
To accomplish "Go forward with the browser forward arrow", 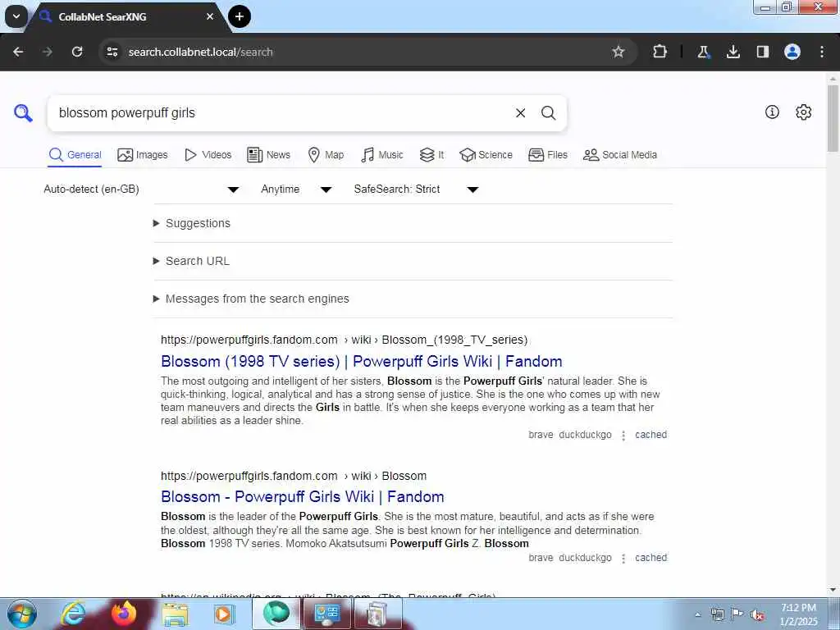I will point(48,52).
